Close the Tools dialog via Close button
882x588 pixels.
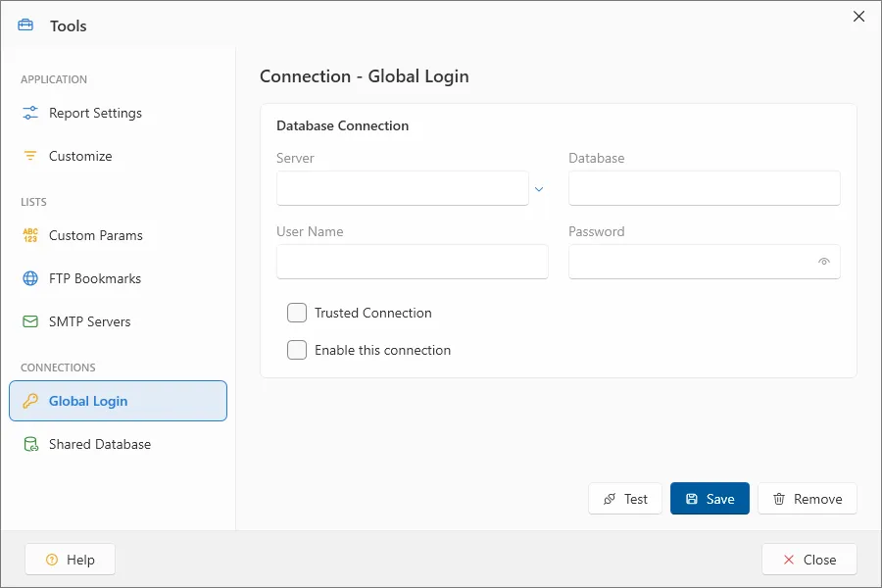[809, 560]
